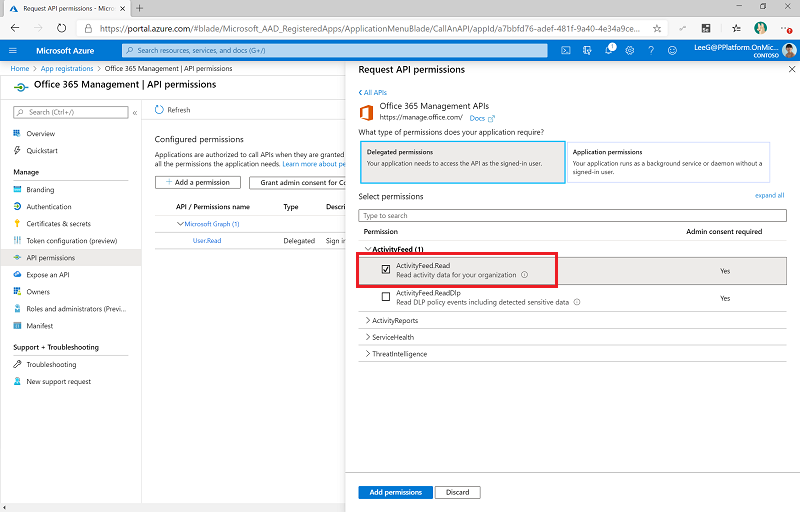Viewport: 800px width, 512px height.
Task: Open Roles and administrators (Preview)
Action: 76,309
